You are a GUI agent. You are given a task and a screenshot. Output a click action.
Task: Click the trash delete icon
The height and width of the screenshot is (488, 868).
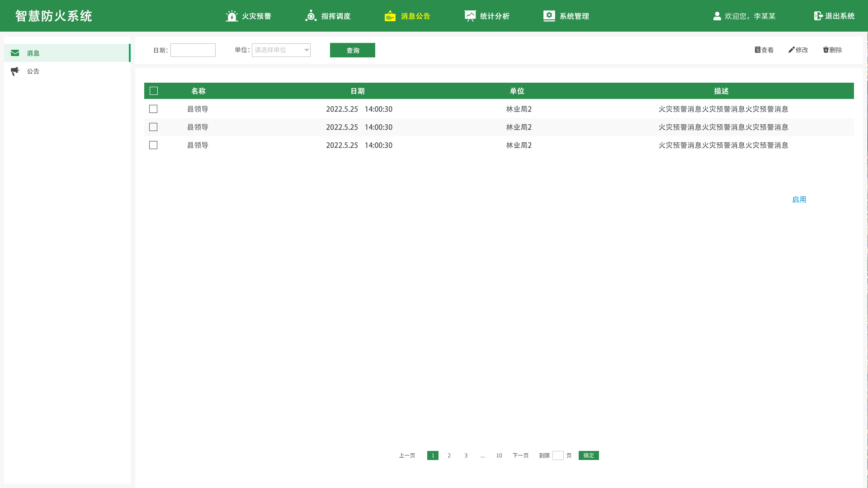pyautogui.click(x=826, y=50)
